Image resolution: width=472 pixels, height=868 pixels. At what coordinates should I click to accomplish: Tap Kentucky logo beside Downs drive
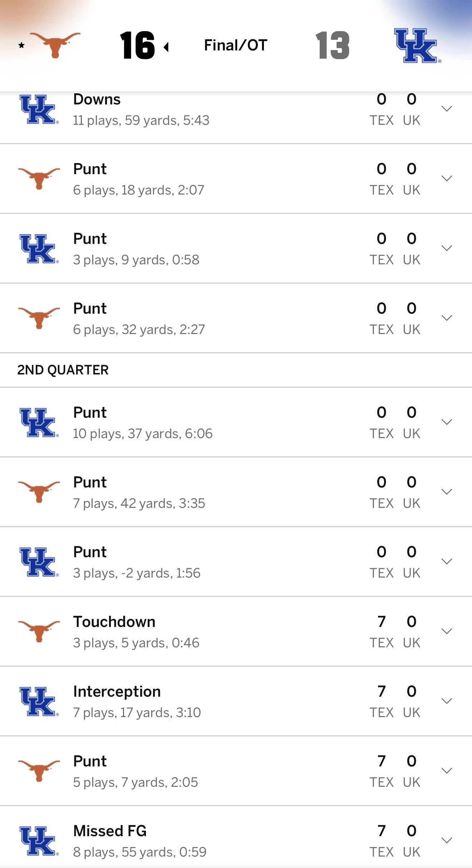click(x=39, y=109)
